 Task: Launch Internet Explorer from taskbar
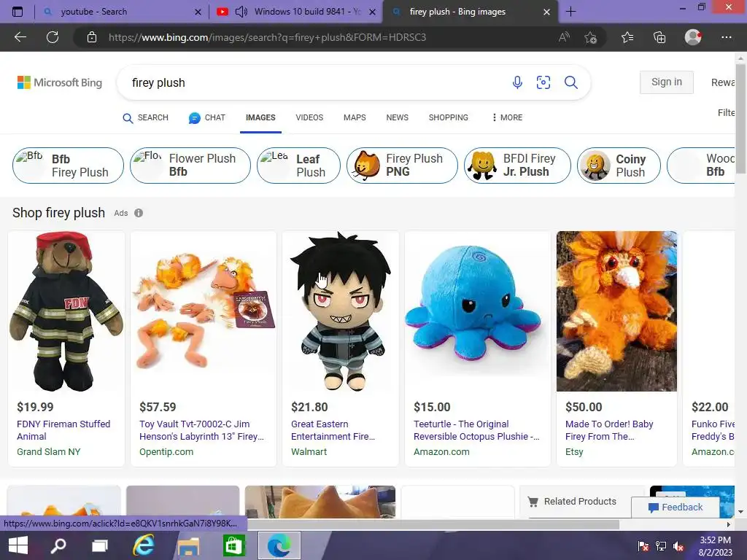(x=144, y=545)
